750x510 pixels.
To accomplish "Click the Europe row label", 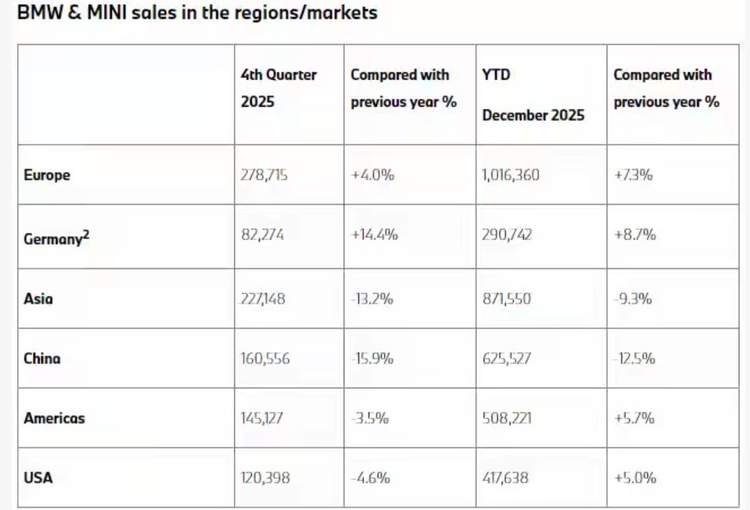I will point(45,175).
